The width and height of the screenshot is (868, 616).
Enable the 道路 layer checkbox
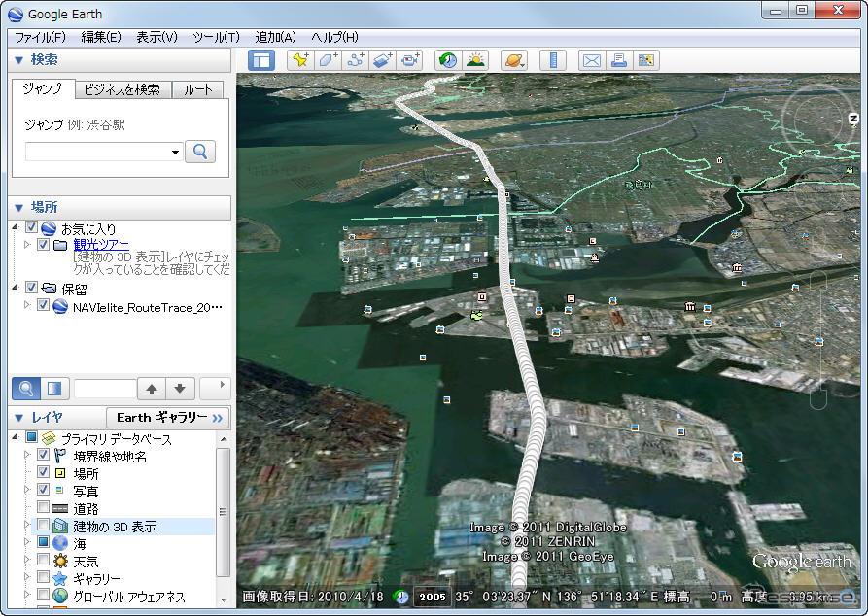click(x=43, y=508)
